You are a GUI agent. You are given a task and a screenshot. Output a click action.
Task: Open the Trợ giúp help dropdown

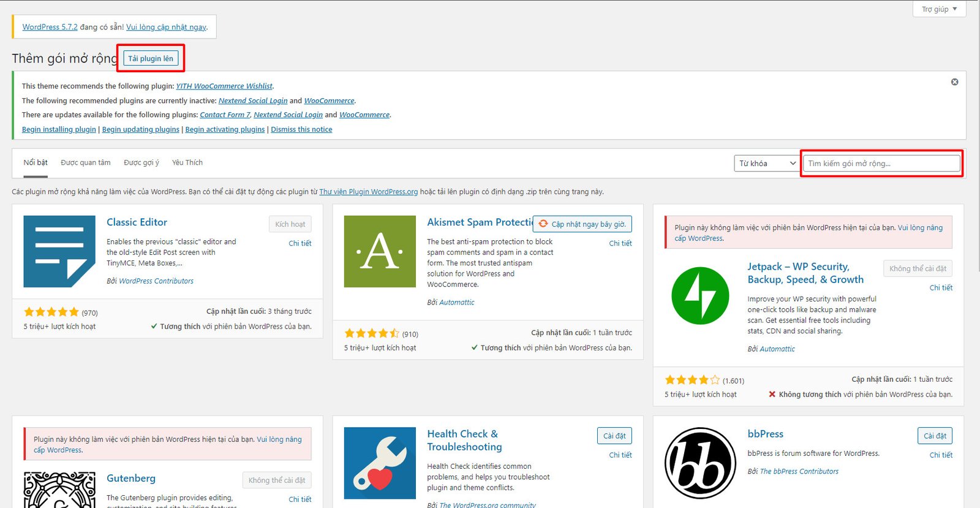click(x=939, y=9)
